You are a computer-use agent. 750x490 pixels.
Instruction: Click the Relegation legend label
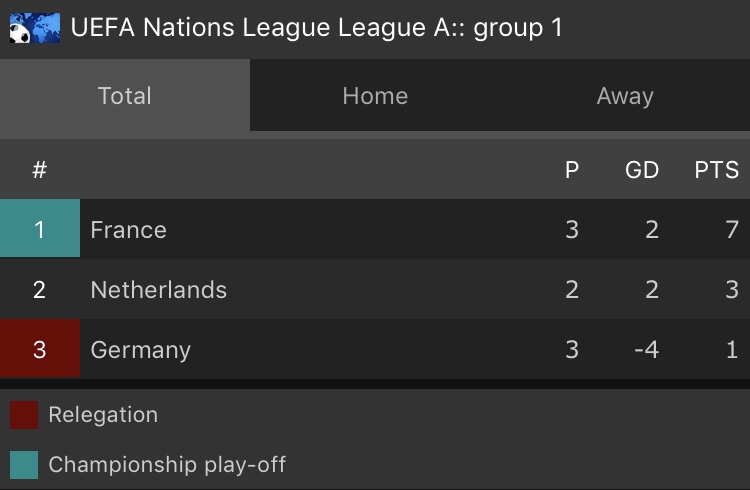click(x=103, y=415)
